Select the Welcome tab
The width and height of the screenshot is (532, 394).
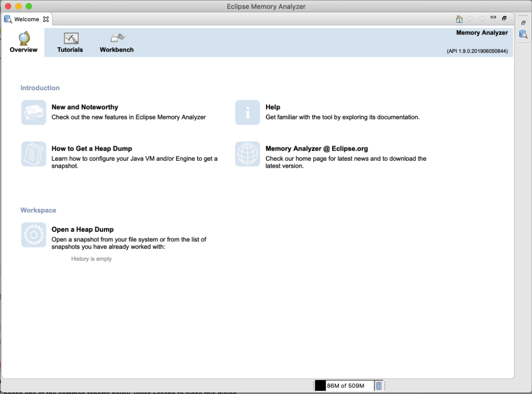[27, 19]
